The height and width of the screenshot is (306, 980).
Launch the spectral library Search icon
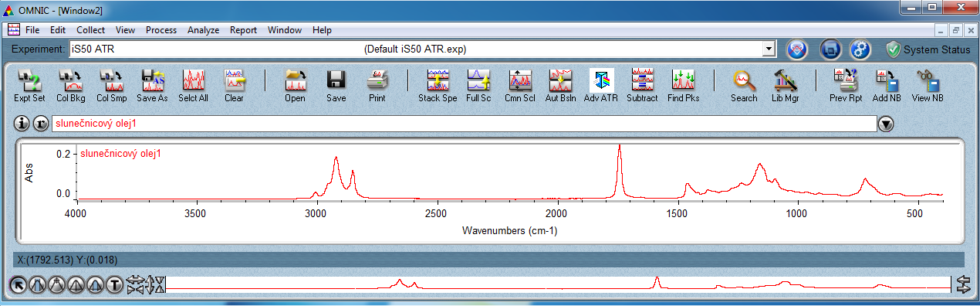click(744, 85)
